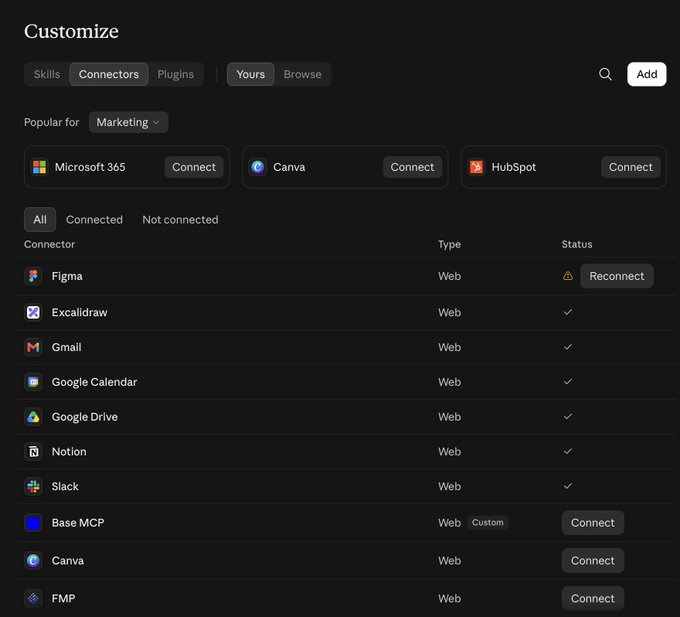Screen dimensions: 680x617
Task: Open the Google Calendar row name
Action: point(94,382)
